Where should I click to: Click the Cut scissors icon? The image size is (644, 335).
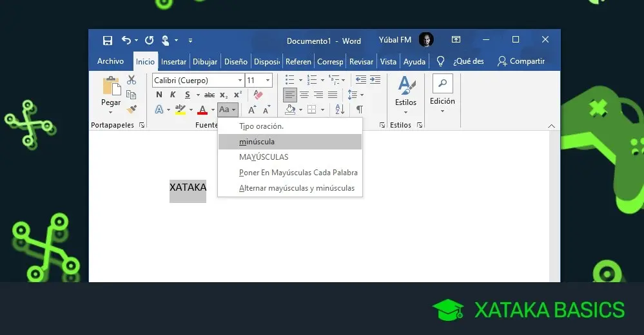tap(132, 80)
